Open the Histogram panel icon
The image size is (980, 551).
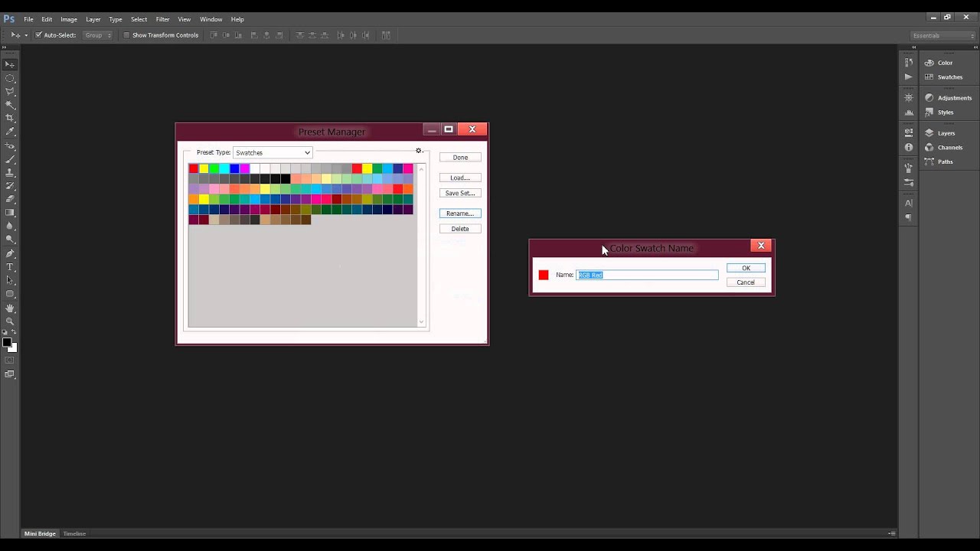pos(909,112)
